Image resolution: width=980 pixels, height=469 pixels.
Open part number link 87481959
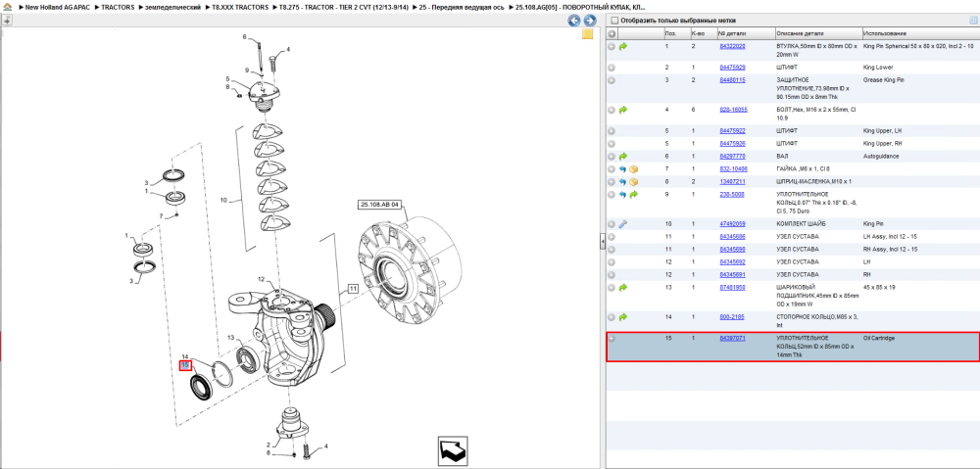point(732,287)
